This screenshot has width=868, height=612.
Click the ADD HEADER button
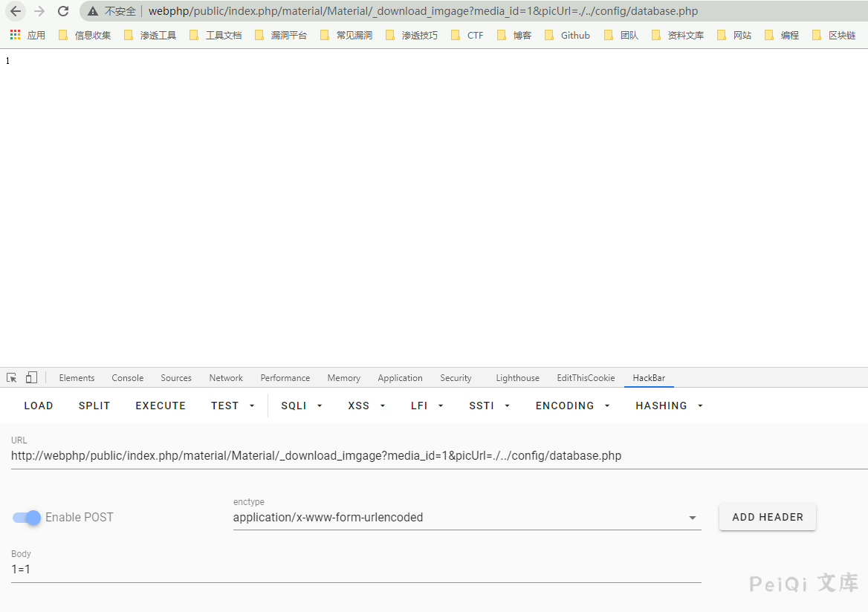[x=767, y=517]
